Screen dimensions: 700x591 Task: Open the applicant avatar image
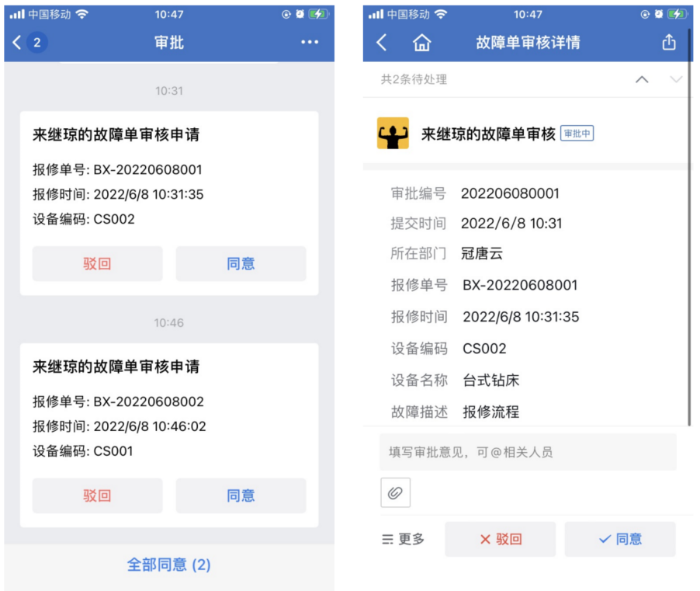click(x=393, y=133)
